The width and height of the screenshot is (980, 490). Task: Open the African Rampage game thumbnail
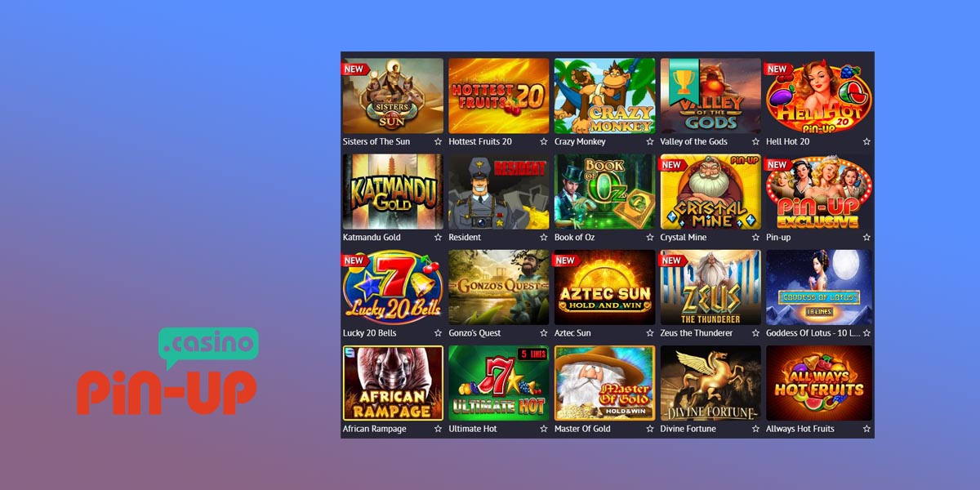click(x=393, y=383)
